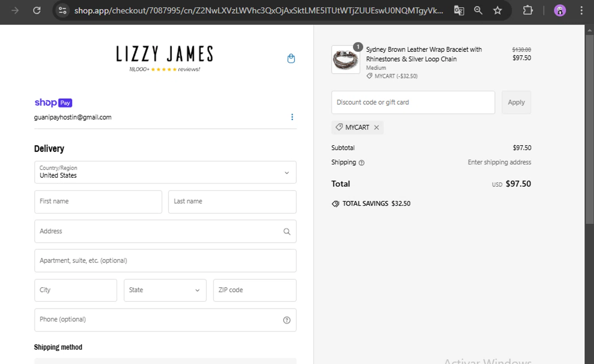
Task: Click the bracelet product thumbnail
Action: (x=346, y=59)
